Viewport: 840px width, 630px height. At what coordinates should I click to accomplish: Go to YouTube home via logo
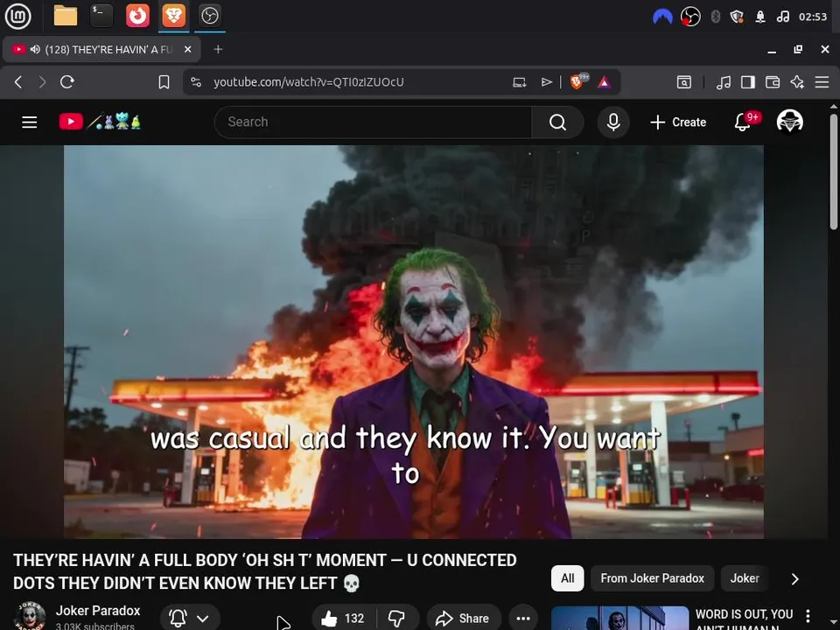tap(100, 122)
